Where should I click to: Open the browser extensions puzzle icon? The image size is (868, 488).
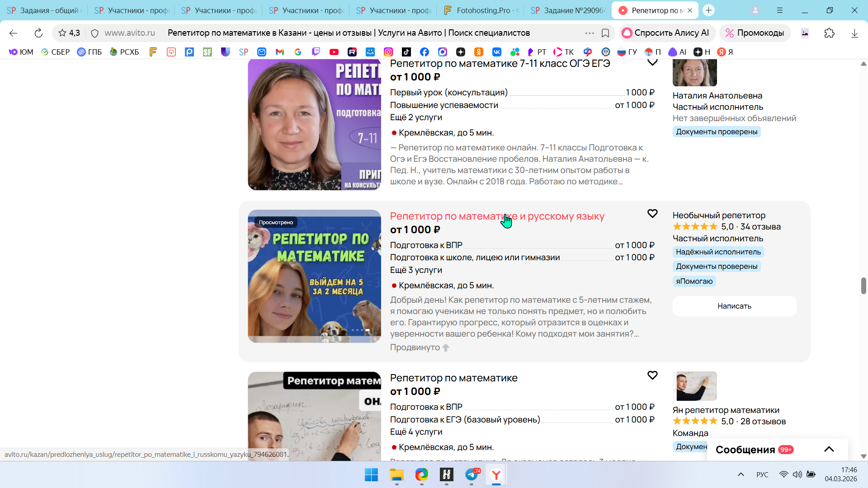(x=829, y=33)
